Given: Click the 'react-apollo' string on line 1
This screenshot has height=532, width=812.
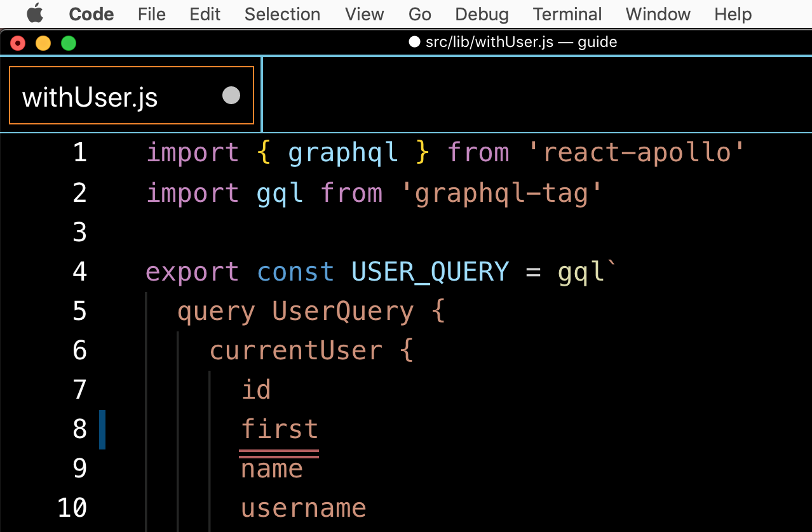Looking at the screenshot, I should click(637, 153).
